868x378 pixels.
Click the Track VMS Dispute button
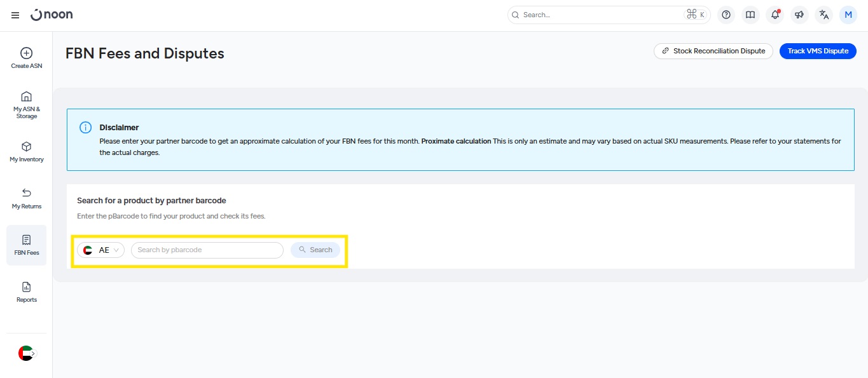click(x=818, y=51)
